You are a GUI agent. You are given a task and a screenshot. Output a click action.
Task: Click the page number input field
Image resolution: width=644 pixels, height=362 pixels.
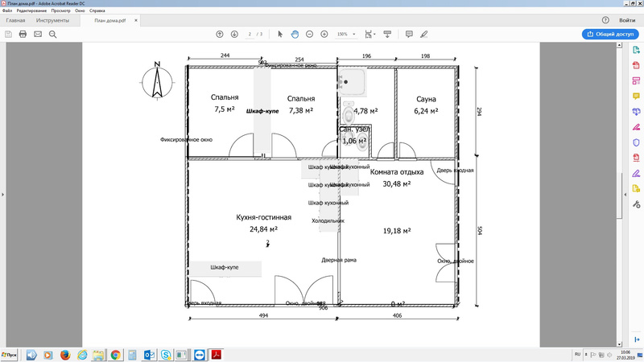pos(250,35)
